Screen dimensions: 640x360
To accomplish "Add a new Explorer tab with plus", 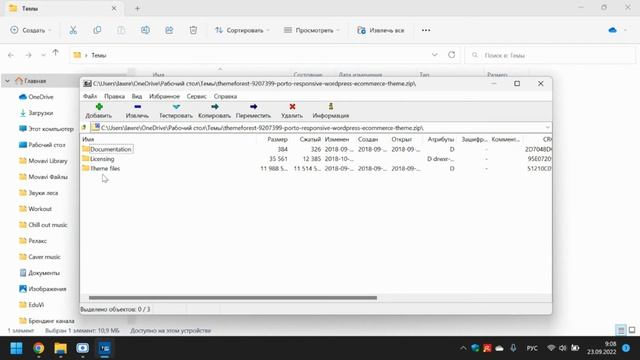I will 137,8.
